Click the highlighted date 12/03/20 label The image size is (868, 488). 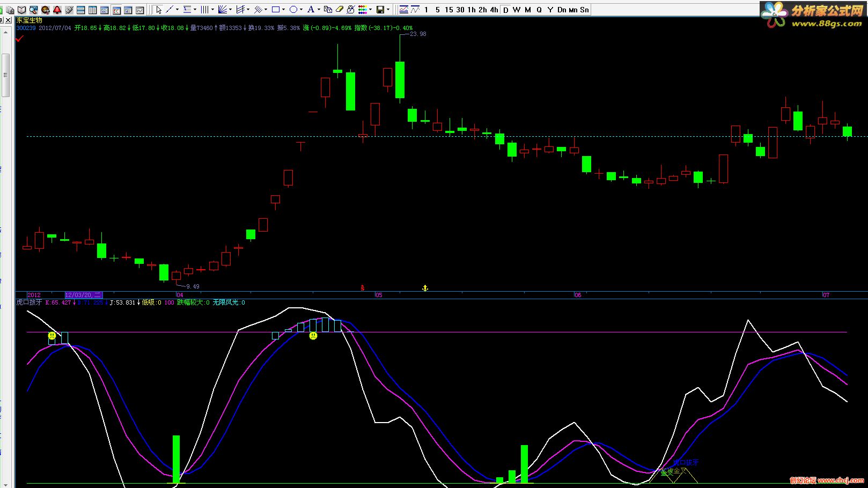83,295
